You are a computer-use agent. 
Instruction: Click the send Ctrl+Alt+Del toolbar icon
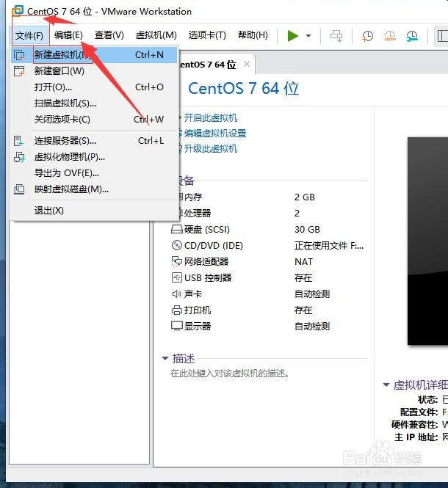pyautogui.click(x=336, y=36)
